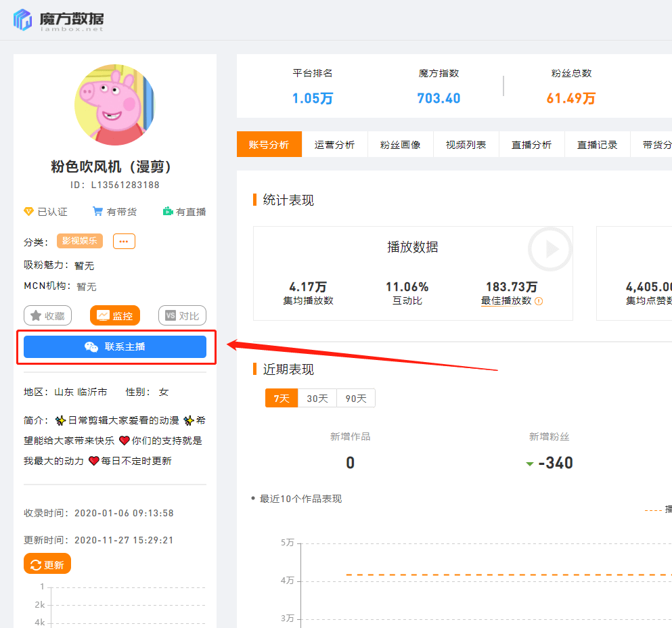Viewport: 672px width, 628px height.
Task: Click the 有带货 shopping cart icon
Action: [99, 211]
